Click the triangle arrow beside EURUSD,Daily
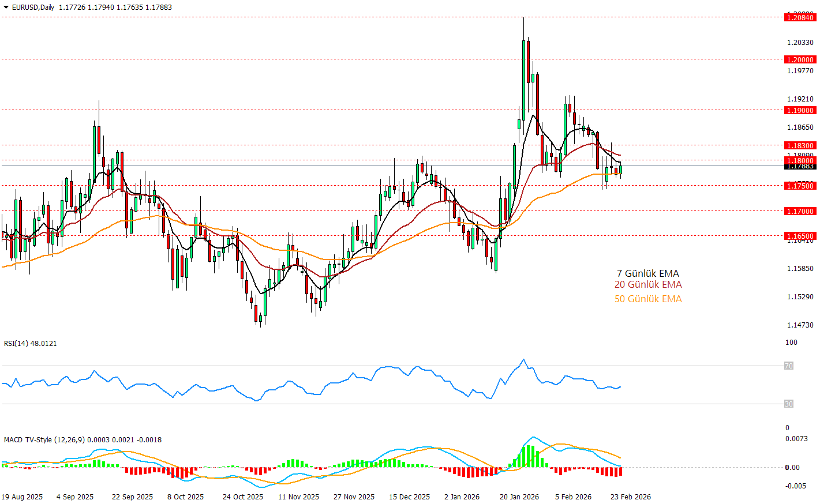 click(6, 7)
